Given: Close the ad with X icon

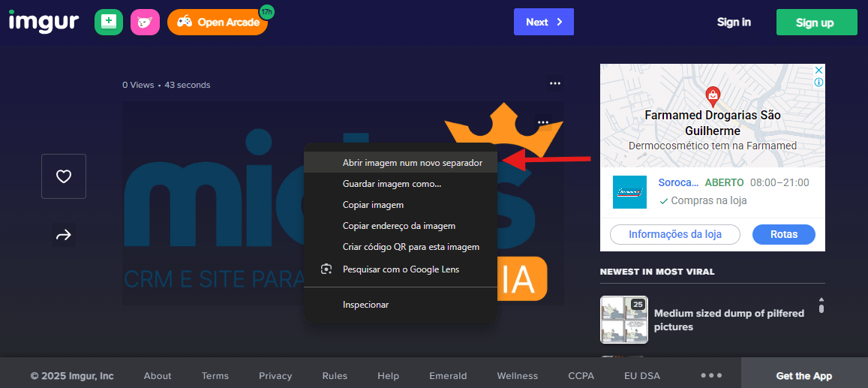Looking at the screenshot, I should tap(818, 70).
